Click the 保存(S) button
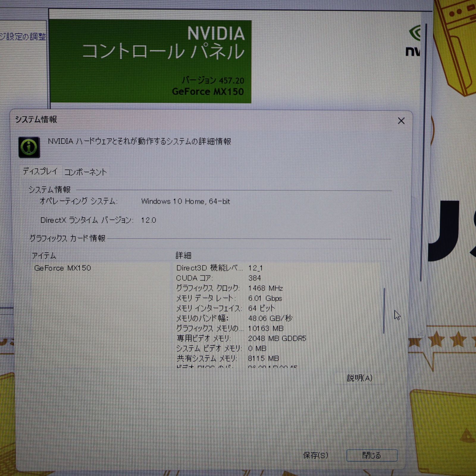 [315, 455]
